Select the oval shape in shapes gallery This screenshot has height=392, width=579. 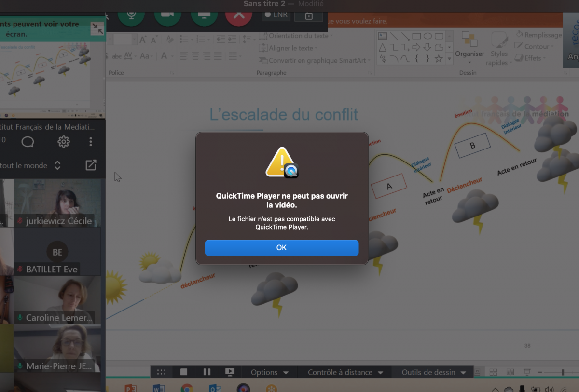(x=428, y=36)
